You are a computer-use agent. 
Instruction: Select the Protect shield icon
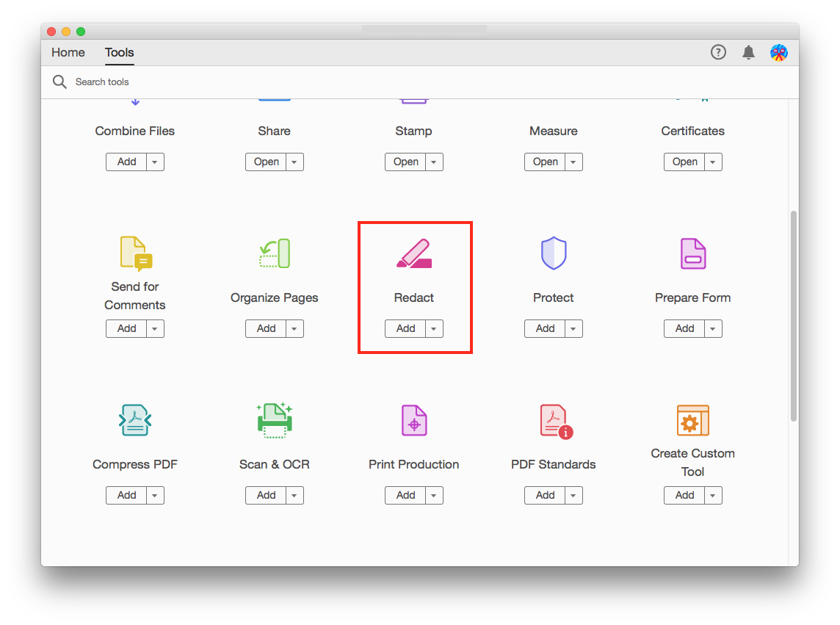(x=553, y=253)
